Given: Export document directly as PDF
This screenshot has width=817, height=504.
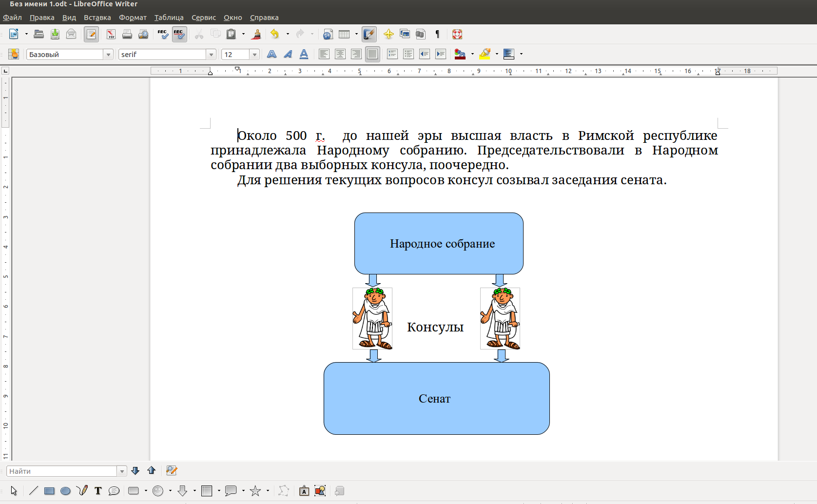Looking at the screenshot, I should [x=111, y=34].
